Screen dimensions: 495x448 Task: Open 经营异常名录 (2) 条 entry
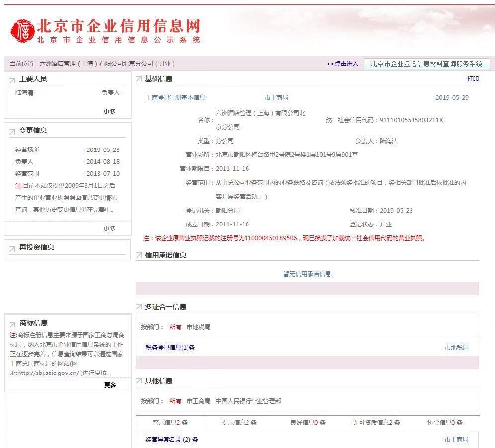pos(172,439)
